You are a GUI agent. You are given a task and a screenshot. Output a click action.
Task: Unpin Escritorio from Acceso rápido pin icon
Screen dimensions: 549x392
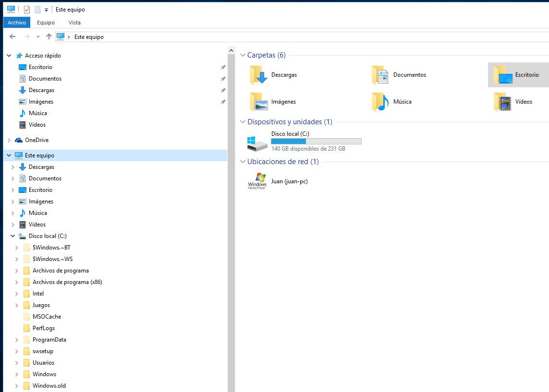pyautogui.click(x=223, y=68)
